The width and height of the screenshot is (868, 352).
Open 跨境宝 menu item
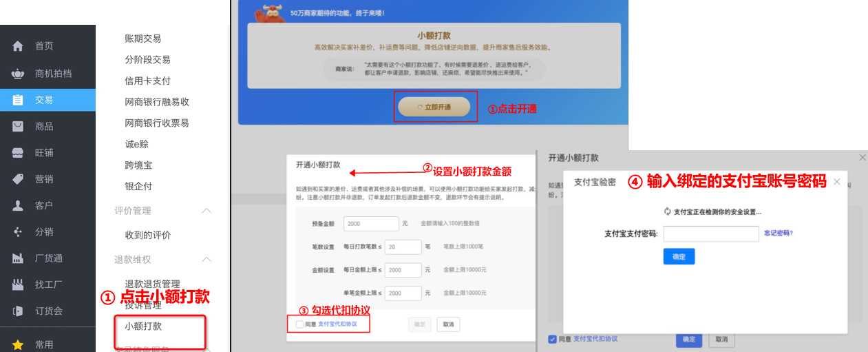point(138,165)
